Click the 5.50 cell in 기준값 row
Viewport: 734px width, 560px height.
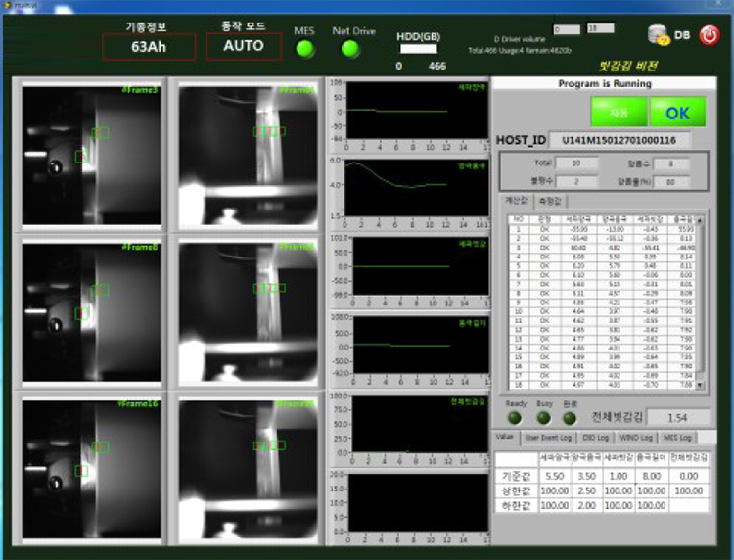pos(555,476)
